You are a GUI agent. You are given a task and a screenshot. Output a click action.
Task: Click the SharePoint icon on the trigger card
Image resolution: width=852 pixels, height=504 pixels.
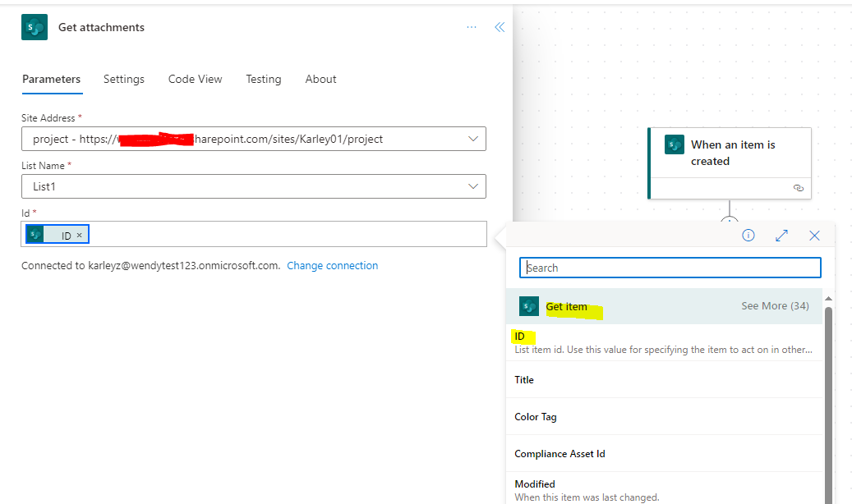pos(674,144)
